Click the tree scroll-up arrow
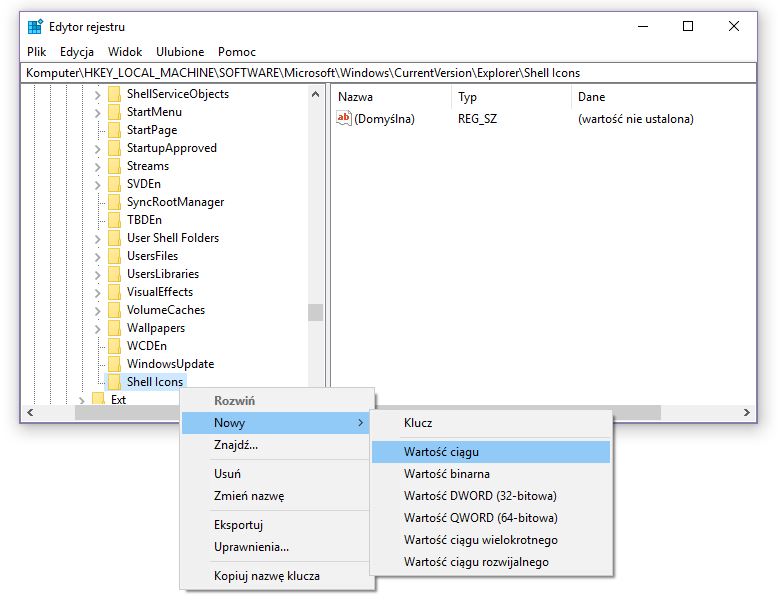Screen dimensions: 778x611 pyautogui.click(x=316, y=94)
